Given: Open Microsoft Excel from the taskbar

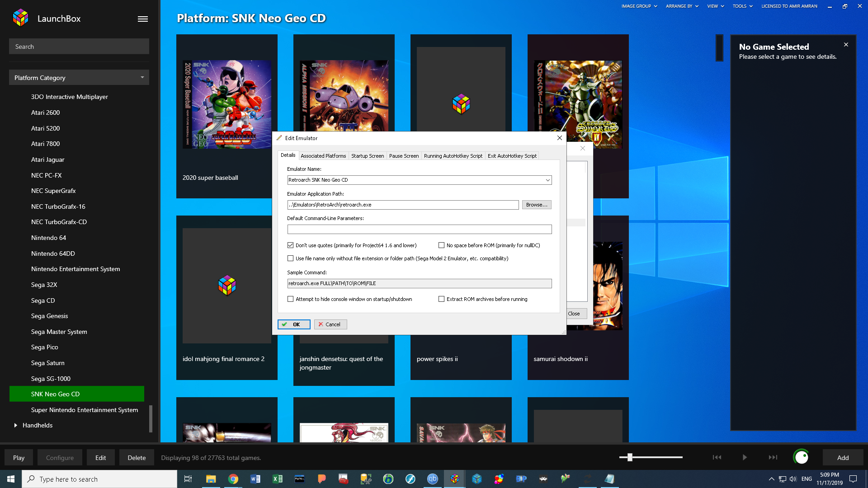Looking at the screenshot, I should (277, 479).
